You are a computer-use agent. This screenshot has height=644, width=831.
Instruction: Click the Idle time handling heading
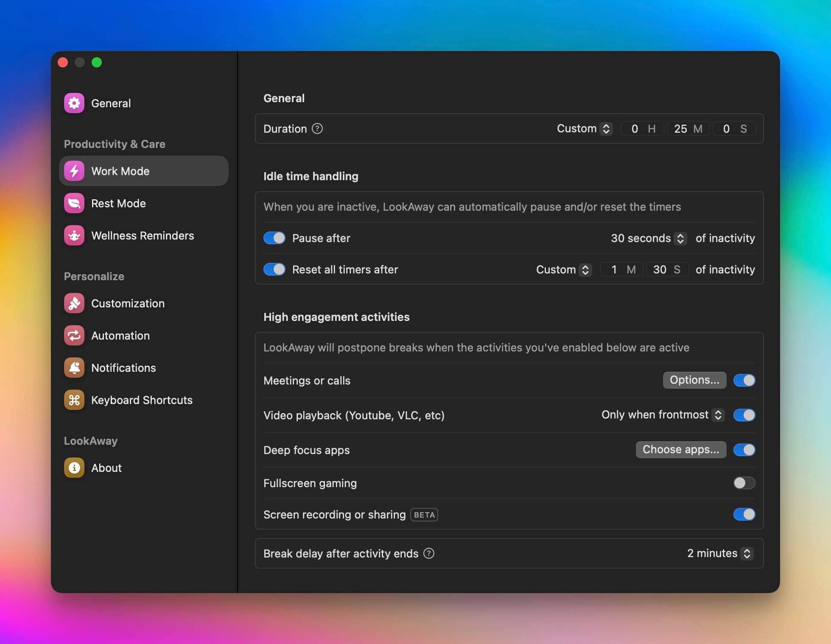click(x=311, y=176)
